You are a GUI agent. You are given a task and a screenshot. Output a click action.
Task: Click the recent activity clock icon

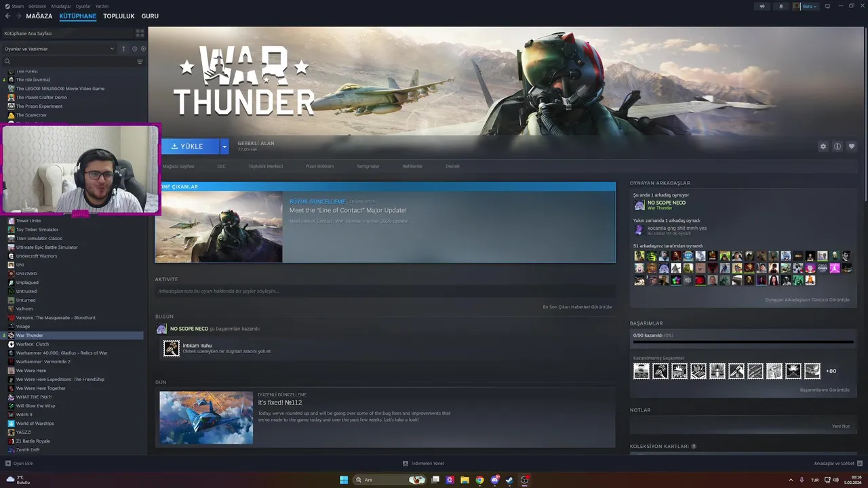134,49
